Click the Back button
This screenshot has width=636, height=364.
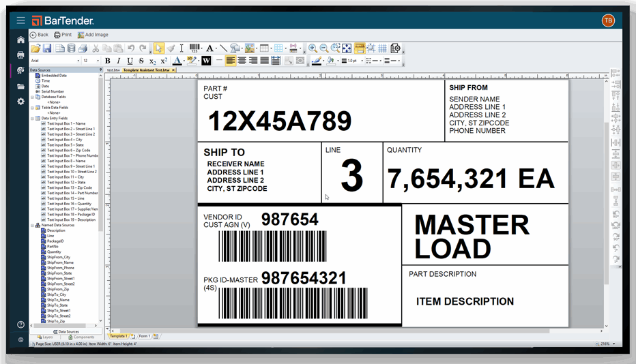pyautogui.click(x=39, y=35)
